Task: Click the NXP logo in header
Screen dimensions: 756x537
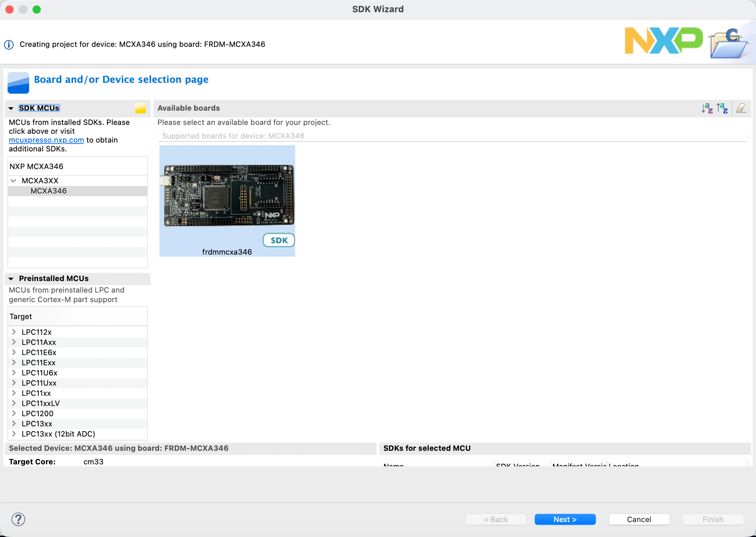Action: click(x=663, y=41)
